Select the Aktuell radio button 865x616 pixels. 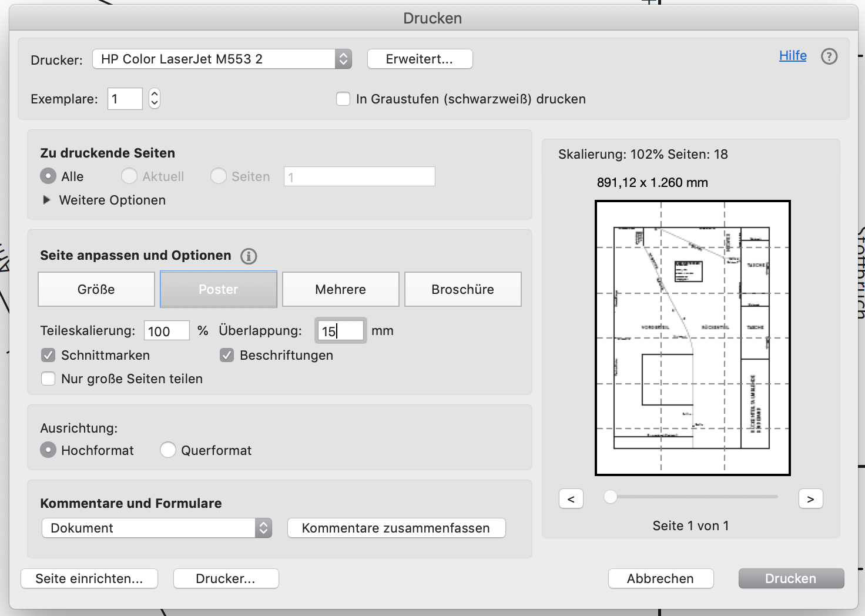(129, 176)
